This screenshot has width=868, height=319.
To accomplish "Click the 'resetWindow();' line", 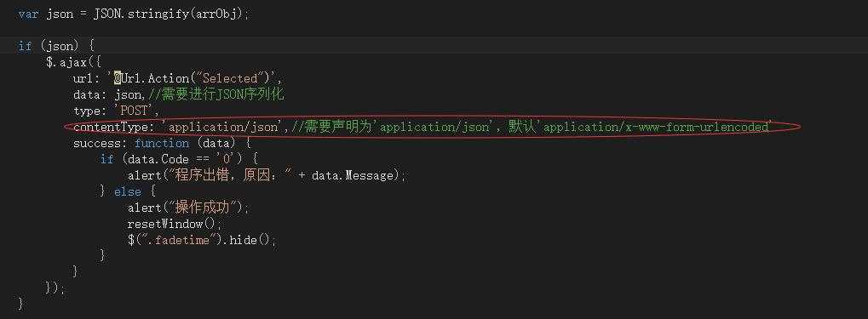I will 175,224.
